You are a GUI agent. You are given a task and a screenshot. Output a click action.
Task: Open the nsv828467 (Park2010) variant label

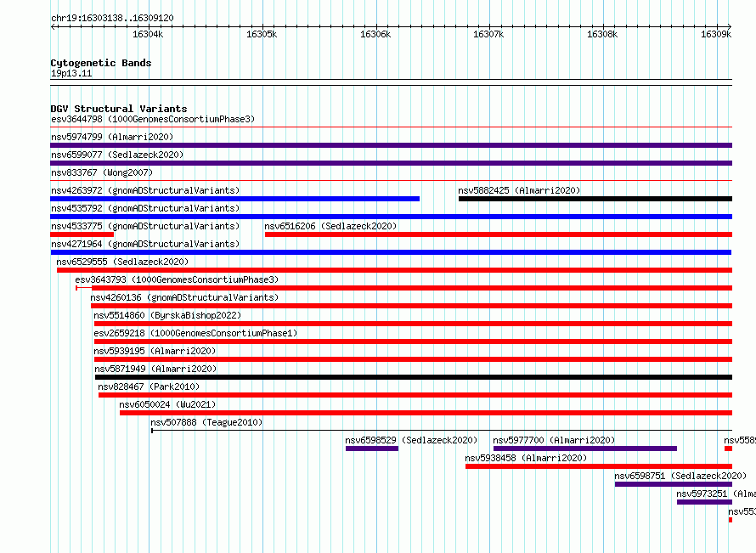tap(149, 387)
